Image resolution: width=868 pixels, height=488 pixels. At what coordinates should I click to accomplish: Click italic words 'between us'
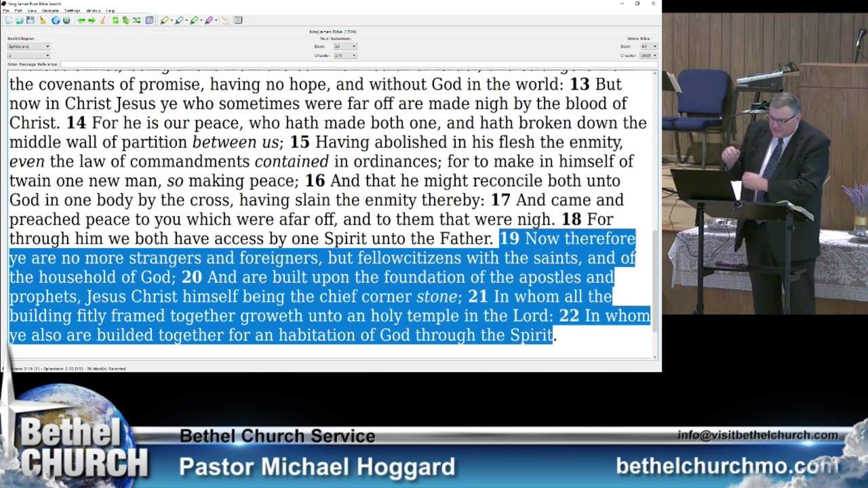(235, 142)
